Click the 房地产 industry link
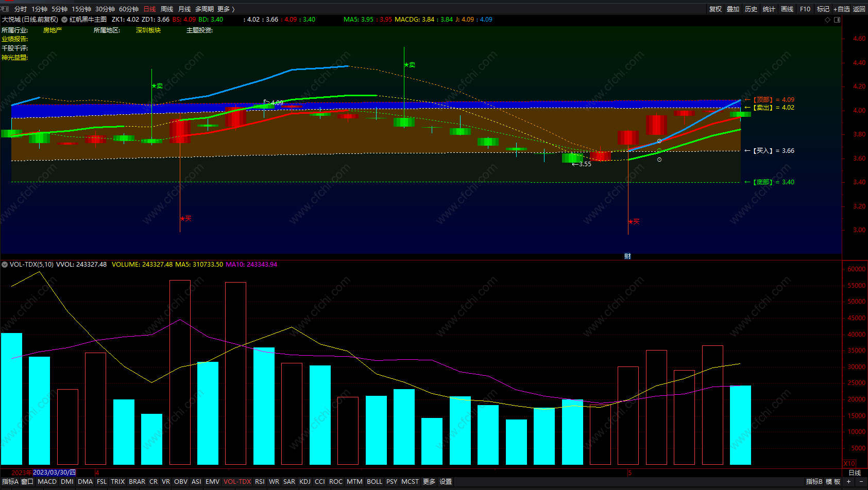The width and height of the screenshot is (868, 490). pos(53,30)
